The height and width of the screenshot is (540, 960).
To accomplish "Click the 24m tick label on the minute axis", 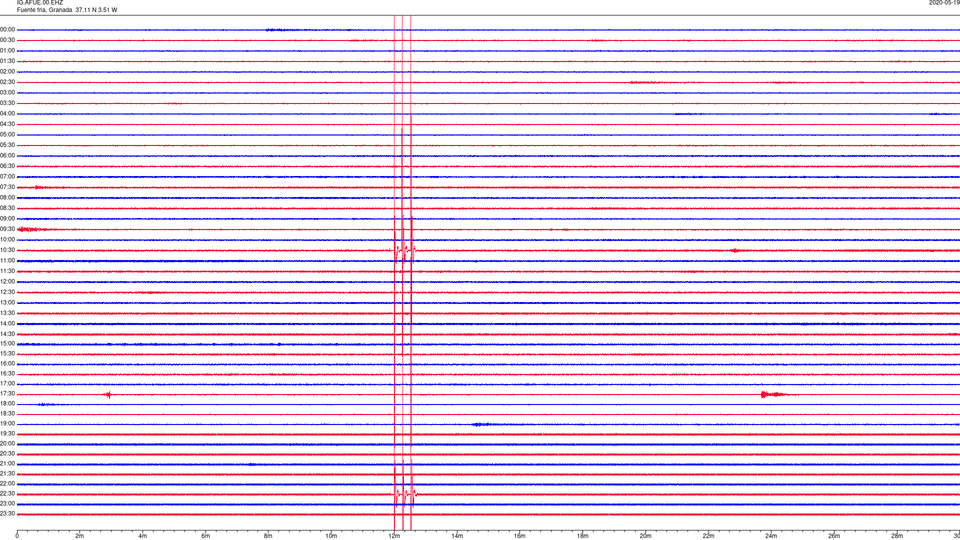I will [x=771, y=536].
